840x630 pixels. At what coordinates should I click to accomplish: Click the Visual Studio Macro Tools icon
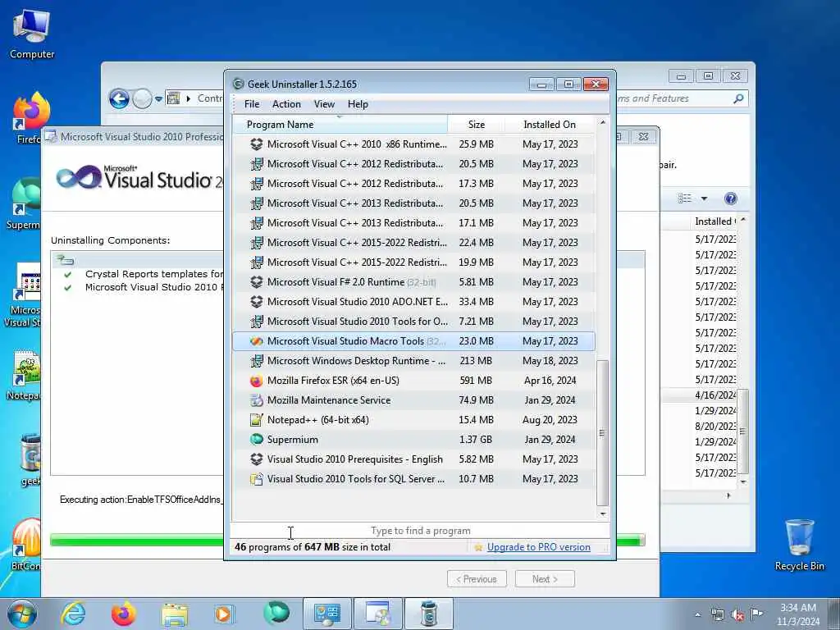coord(257,341)
